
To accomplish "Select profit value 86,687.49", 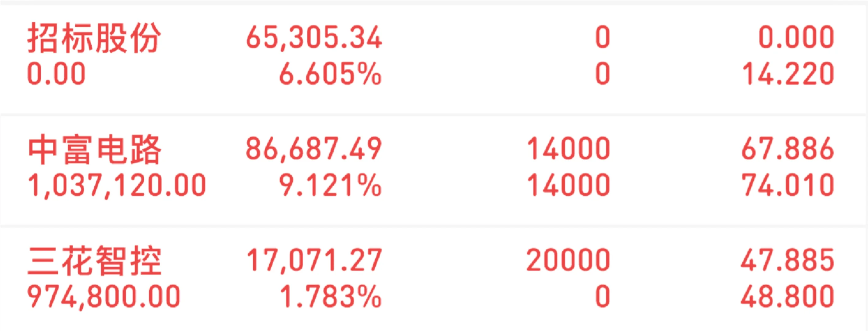I will point(314,149).
